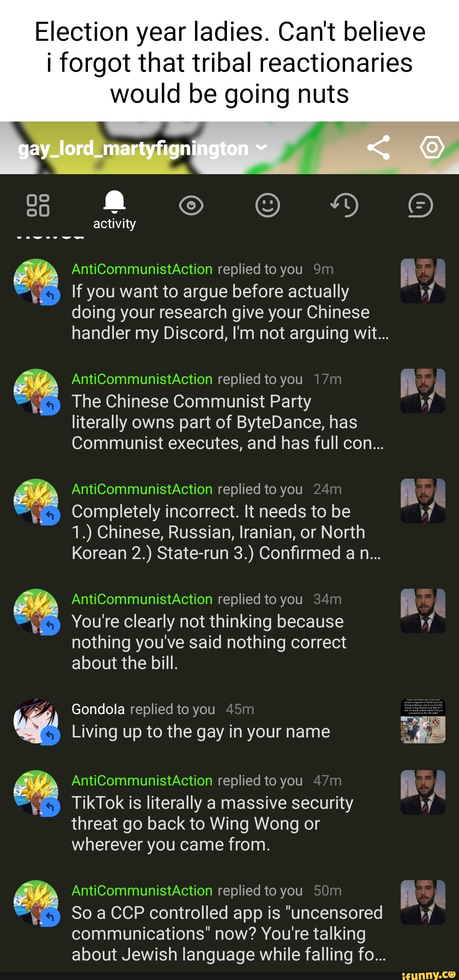
Task: Expand account dropdown beside gay_lord_martyfignington
Action: [261, 148]
